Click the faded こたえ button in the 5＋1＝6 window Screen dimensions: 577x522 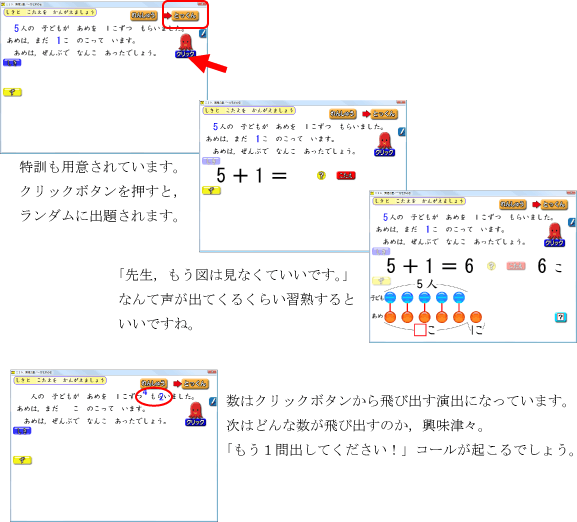click(516, 266)
